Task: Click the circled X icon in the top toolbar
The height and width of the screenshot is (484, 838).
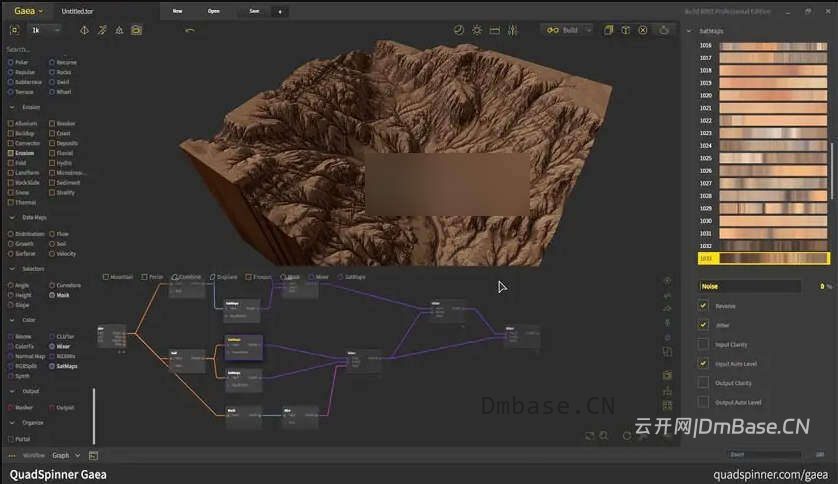Action: pos(643,30)
